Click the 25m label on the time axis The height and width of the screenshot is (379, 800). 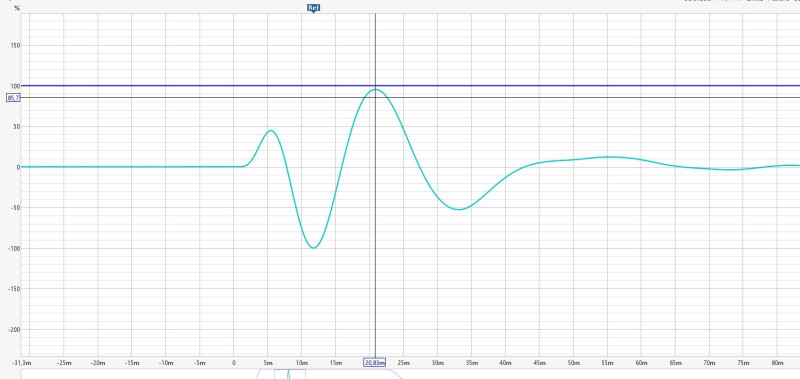403,363
